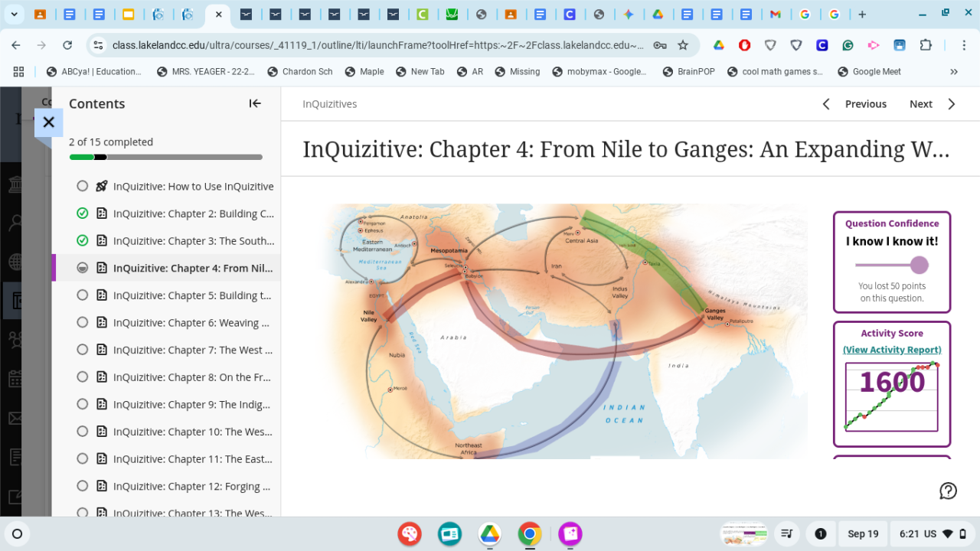Image resolution: width=980 pixels, height=551 pixels.
Task: Open the cool math games bookmark
Action: pos(775,71)
